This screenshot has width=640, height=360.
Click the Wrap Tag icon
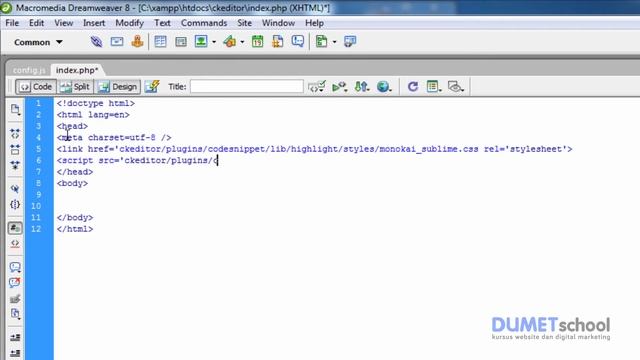[15, 299]
